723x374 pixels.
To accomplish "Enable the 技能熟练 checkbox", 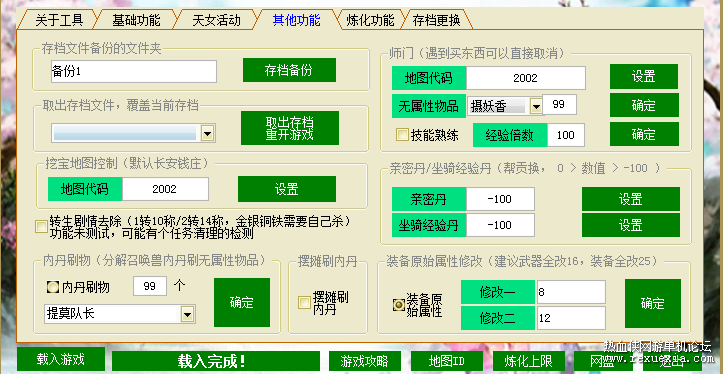I will pyautogui.click(x=403, y=135).
